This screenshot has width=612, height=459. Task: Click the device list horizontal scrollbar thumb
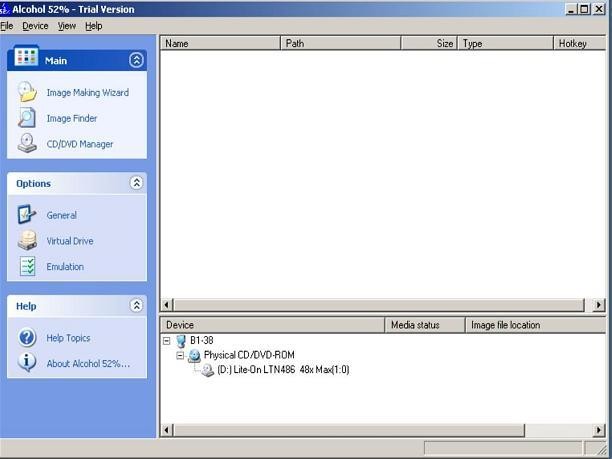point(349,430)
